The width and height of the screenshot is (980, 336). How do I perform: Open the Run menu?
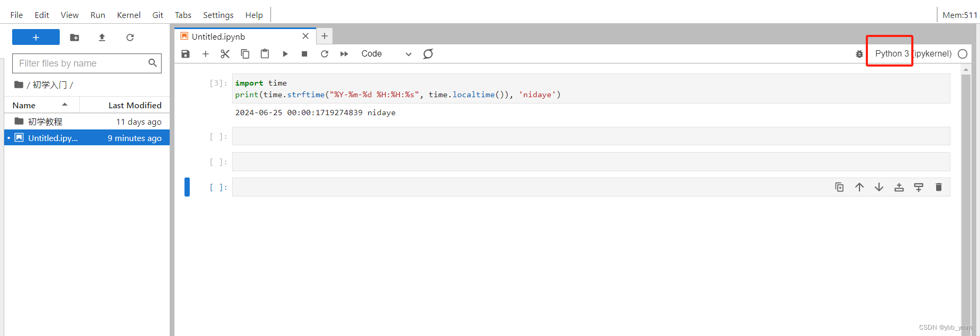98,15
